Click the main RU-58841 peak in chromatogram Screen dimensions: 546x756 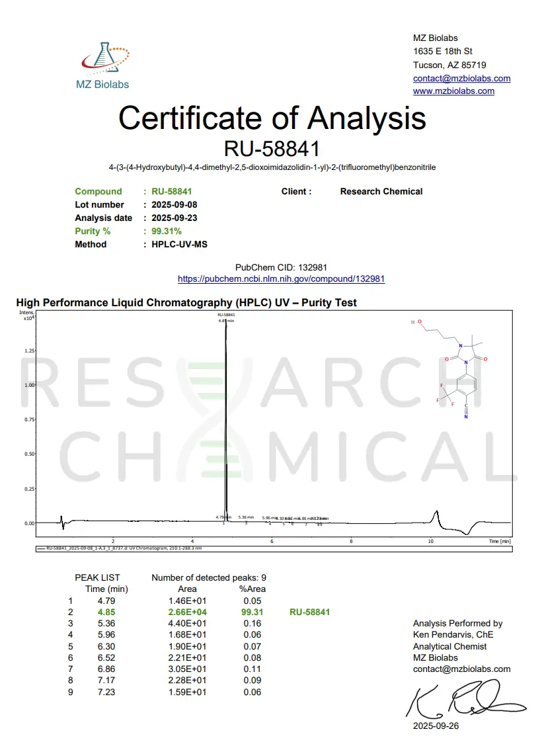[x=226, y=423]
